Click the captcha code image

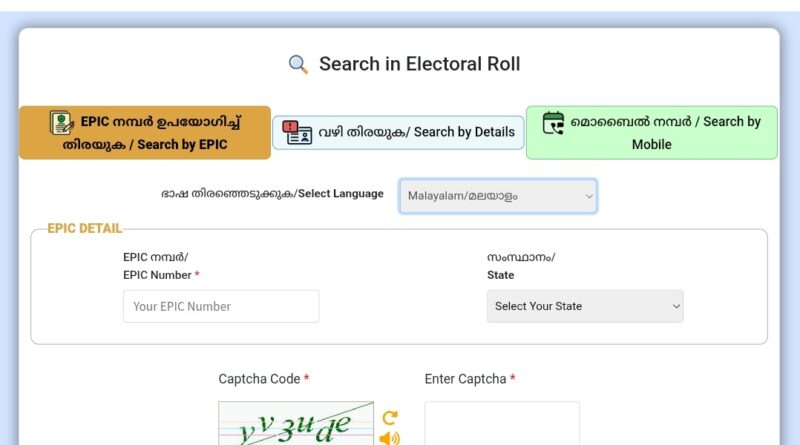point(296,425)
